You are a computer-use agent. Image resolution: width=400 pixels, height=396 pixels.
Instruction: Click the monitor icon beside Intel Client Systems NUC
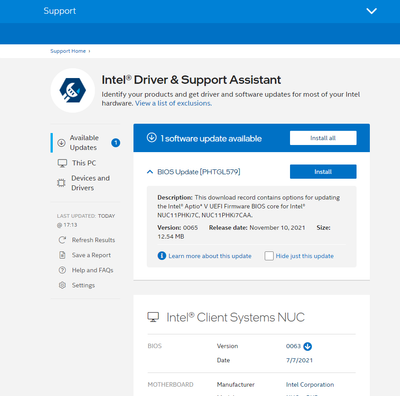(x=153, y=317)
